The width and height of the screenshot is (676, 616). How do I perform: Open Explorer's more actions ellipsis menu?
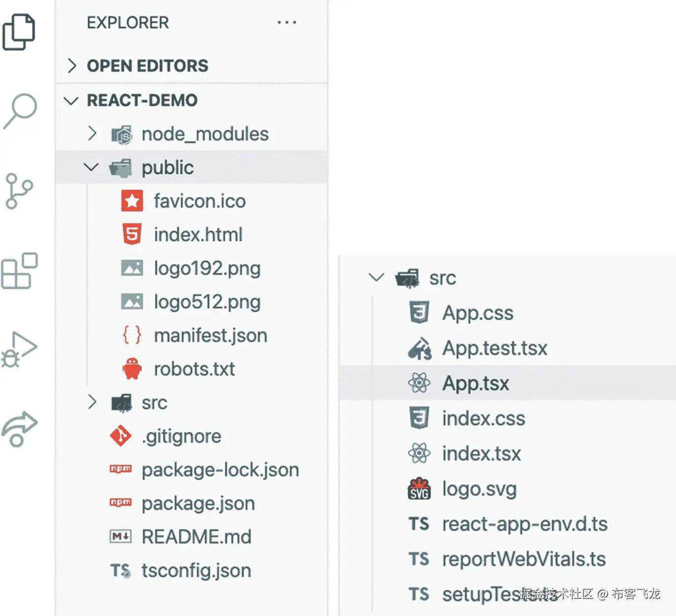[x=287, y=23]
